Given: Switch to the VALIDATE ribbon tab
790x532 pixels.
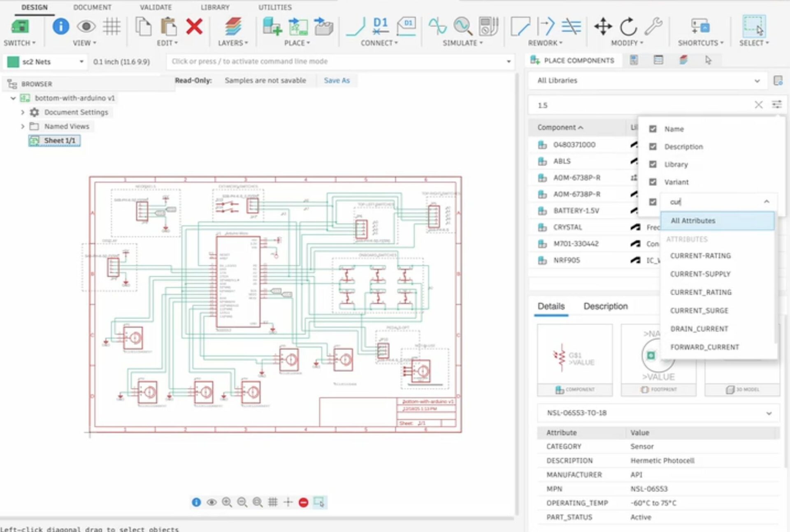Looking at the screenshot, I should [x=156, y=7].
